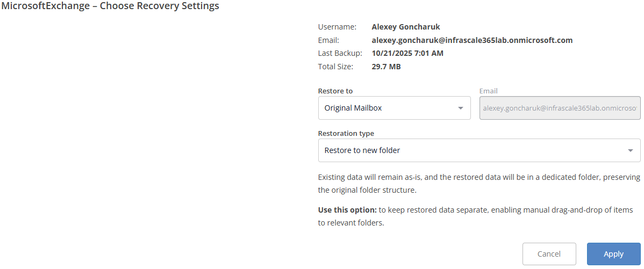Viewport: 644px width, 269px height.
Task: Click the username Alexey Goncharuk
Action: click(x=406, y=27)
